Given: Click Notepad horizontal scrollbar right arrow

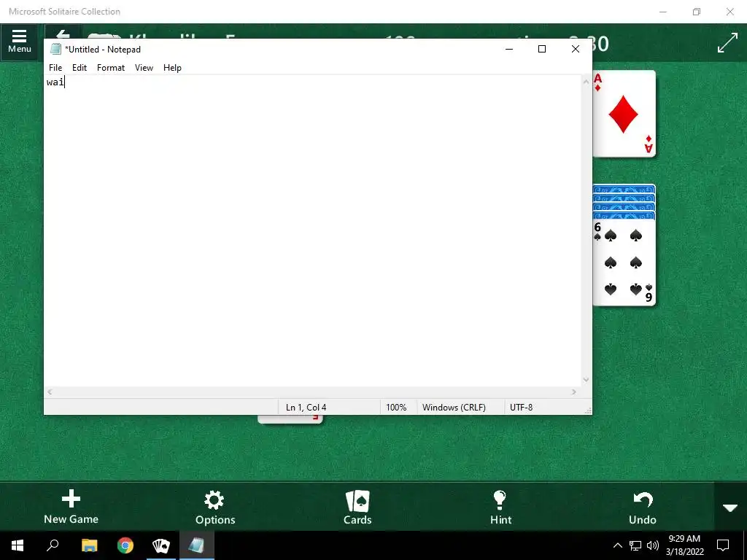Looking at the screenshot, I should (574, 392).
